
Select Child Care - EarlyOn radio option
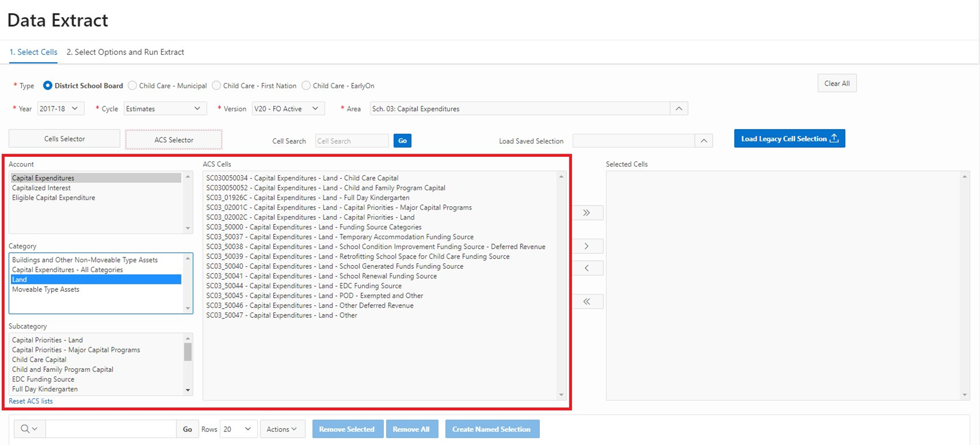pos(307,86)
